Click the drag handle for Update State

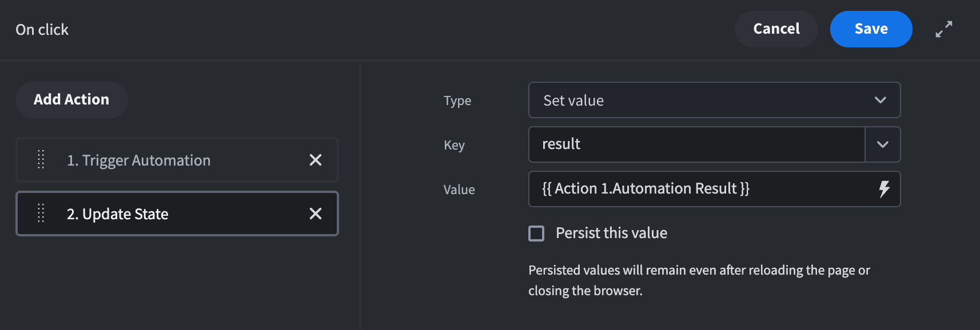coord(41,214)
